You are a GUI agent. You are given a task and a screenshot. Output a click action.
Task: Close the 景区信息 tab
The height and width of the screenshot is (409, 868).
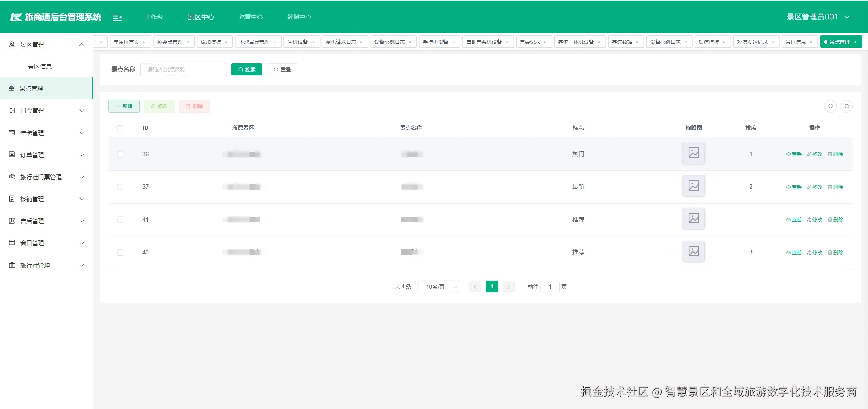point(811,42)
